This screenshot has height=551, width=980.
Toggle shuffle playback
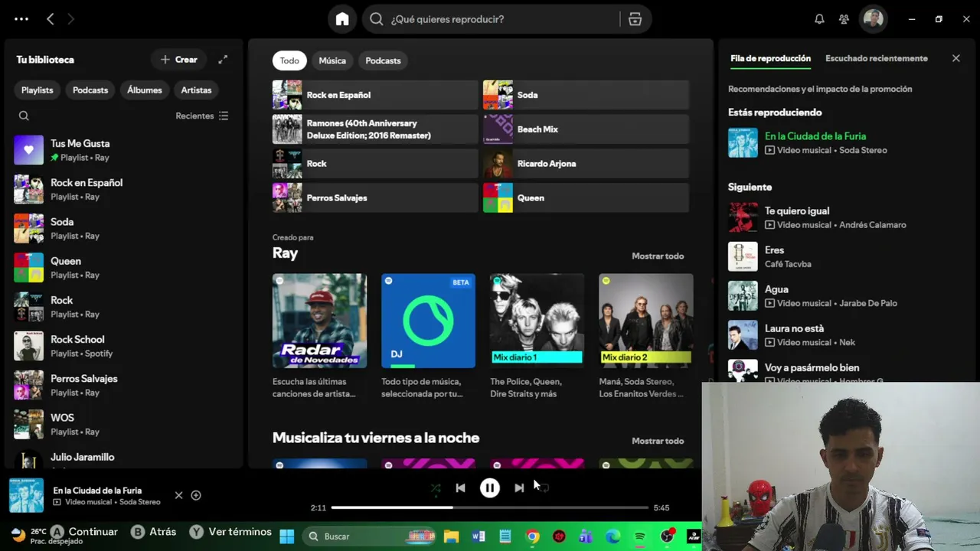pos(436,487)
